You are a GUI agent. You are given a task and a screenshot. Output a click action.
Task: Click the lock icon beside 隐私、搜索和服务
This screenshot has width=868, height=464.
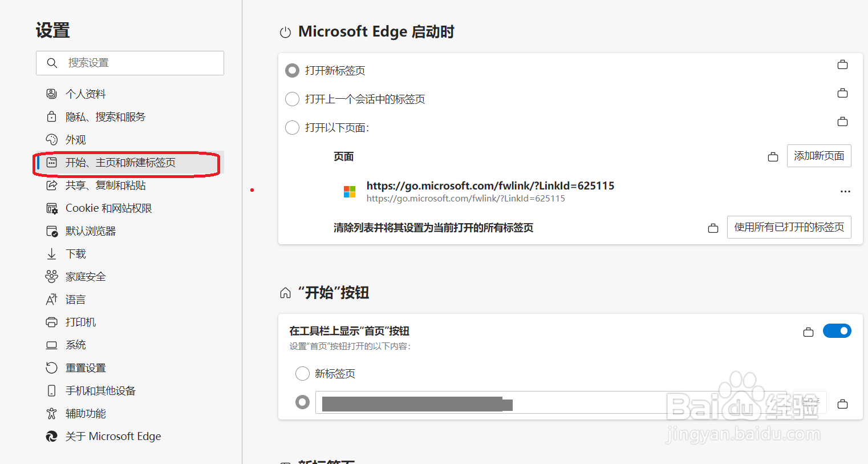[x=51, y=116]
